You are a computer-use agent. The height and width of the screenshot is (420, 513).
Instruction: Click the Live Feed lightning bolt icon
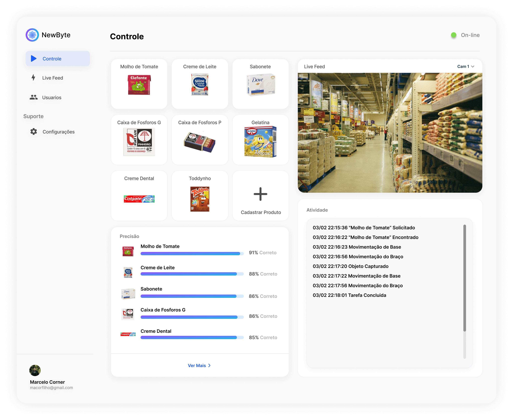pyautogui.click(x=33, y=78)
